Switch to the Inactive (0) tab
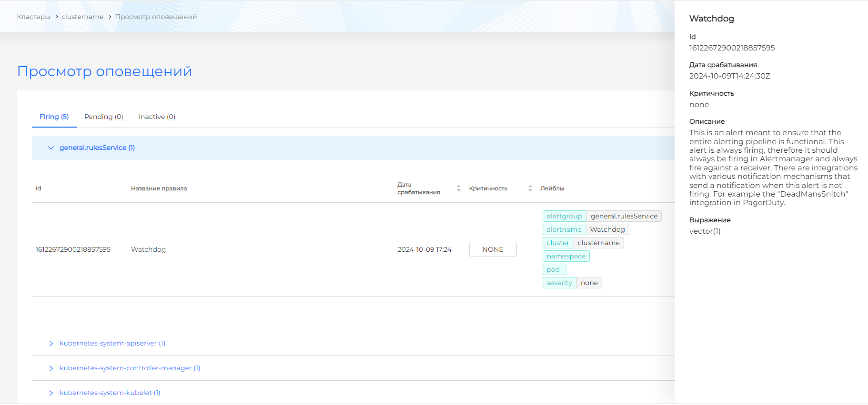Viewport: 868px width, 405px height. tap(157, 117)
